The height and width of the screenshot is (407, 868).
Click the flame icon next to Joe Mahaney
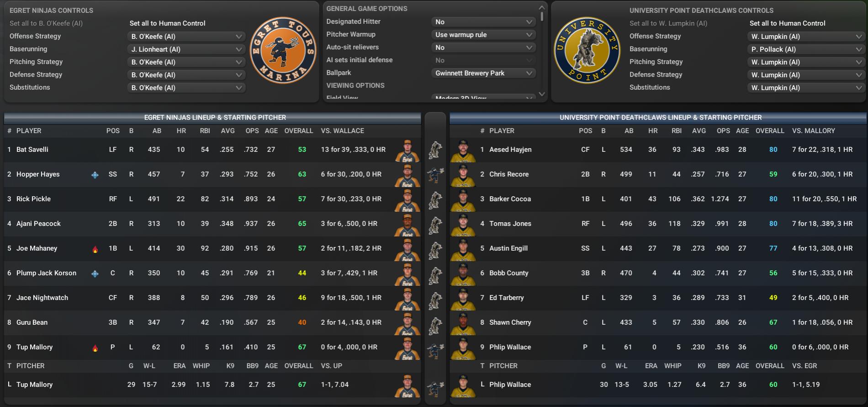[x=95, y=249]
